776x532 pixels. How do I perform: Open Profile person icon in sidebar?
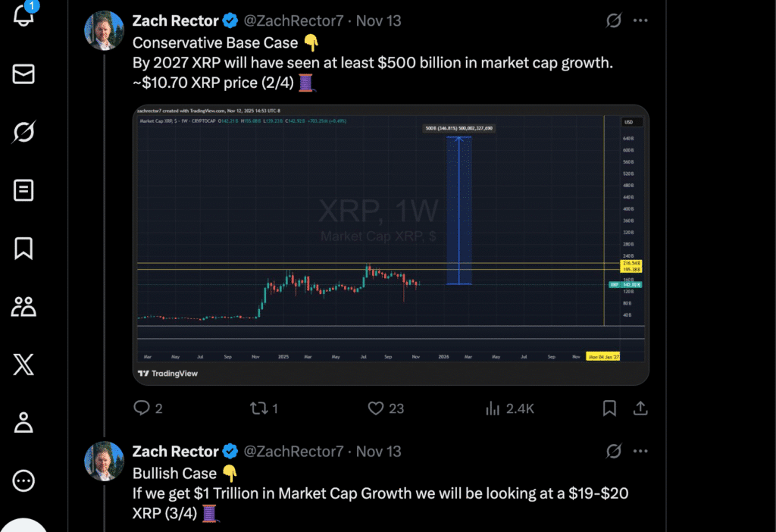[23, 422]
